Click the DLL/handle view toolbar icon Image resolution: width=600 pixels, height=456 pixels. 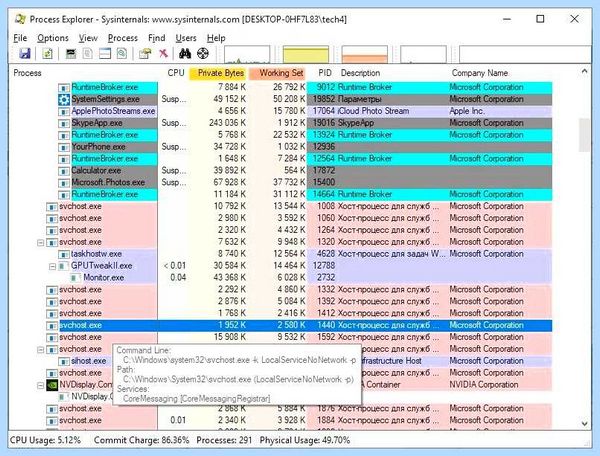pos(122,54)
